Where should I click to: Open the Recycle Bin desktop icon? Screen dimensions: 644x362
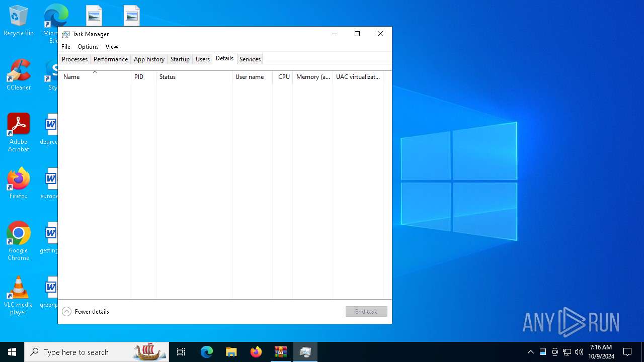click(x=19, y=21)
